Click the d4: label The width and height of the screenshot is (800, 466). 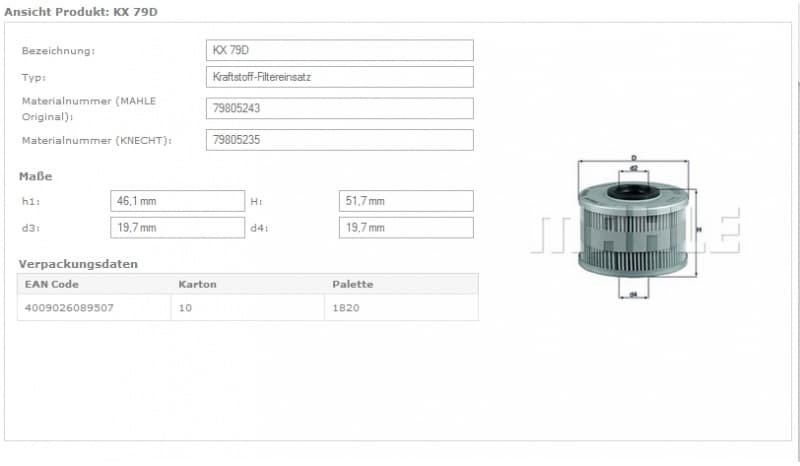(259, 228)
